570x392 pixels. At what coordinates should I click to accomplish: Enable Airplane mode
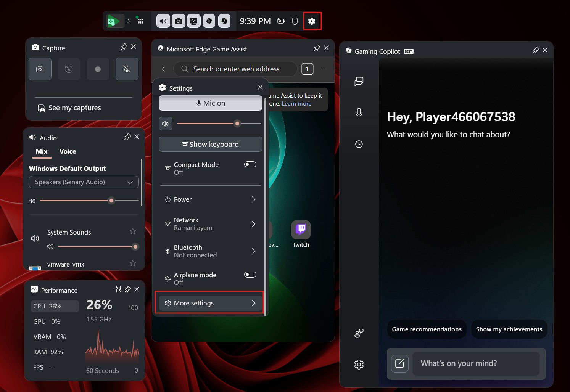(x=250, y=274)
